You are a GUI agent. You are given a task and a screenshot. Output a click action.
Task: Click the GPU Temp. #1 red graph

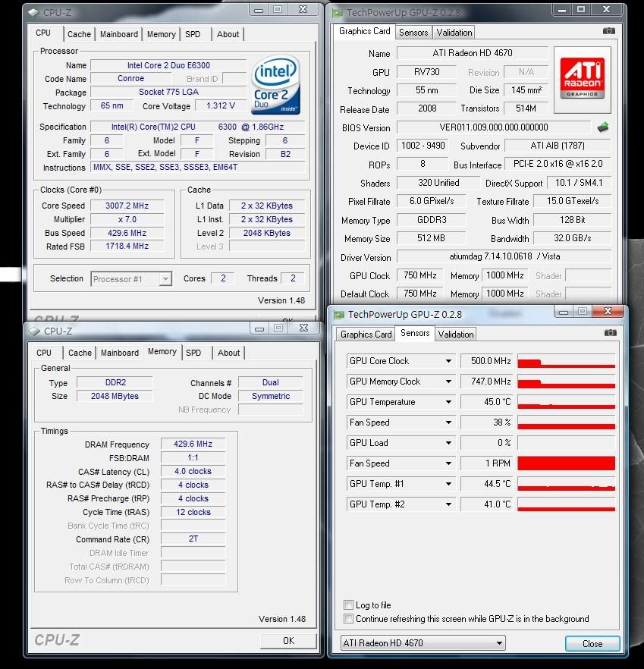pyautogui.click(x=566, y=484)
